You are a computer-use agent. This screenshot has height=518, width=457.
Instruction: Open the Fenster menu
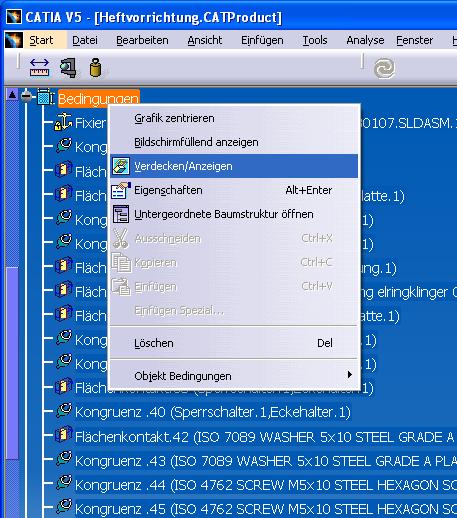coord(415,40)
